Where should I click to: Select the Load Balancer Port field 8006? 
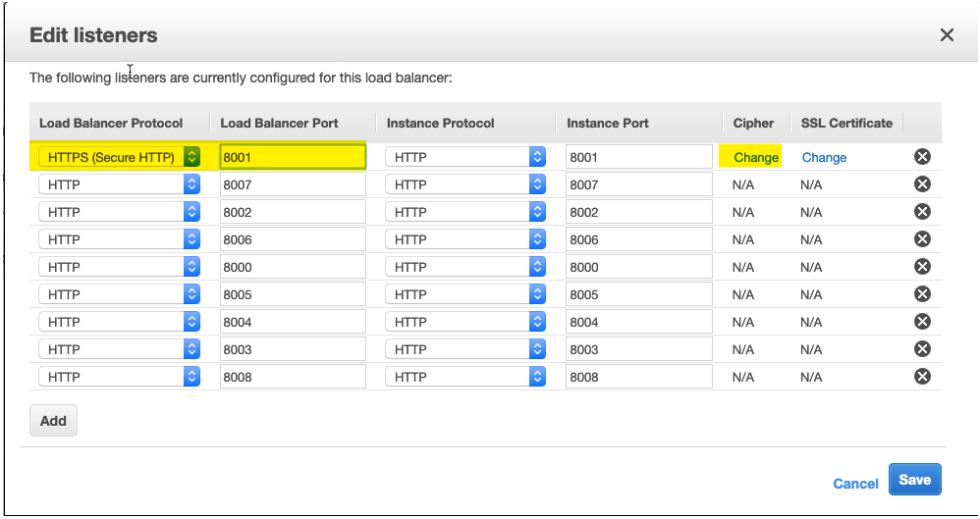293,239
